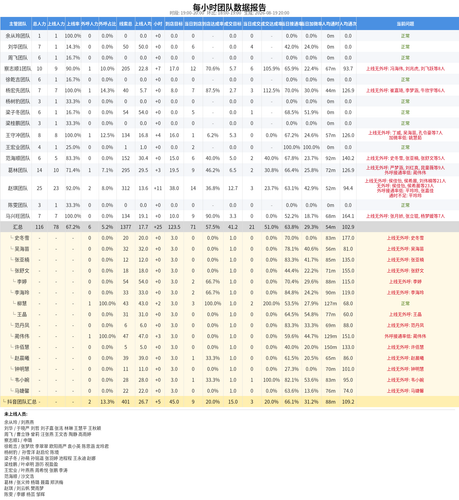Select the 312 leads cell

(x=126, y=188)
